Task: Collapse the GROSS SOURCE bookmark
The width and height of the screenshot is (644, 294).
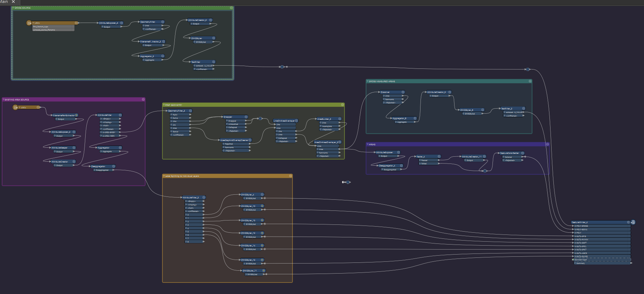Action: coord(13,8)
